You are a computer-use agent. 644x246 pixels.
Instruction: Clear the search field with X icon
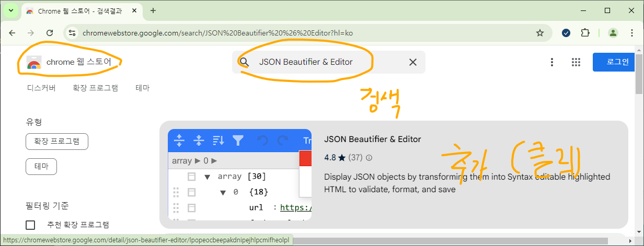pyautogui.click(x=413, y=62)
